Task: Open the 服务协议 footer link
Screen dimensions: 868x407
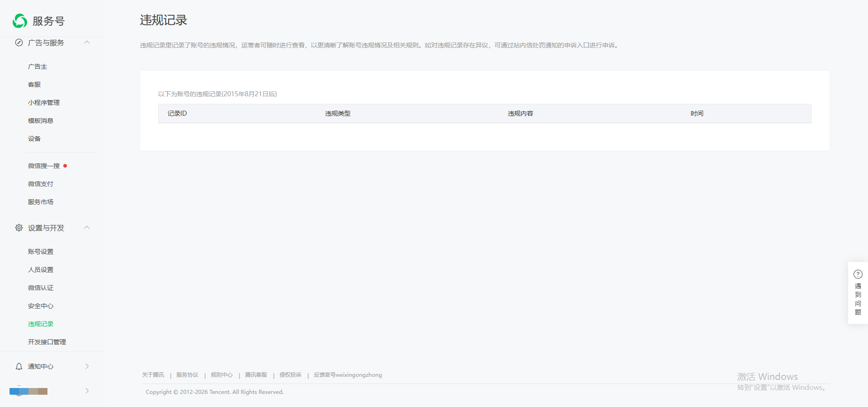Action: [x=187, y=375]
